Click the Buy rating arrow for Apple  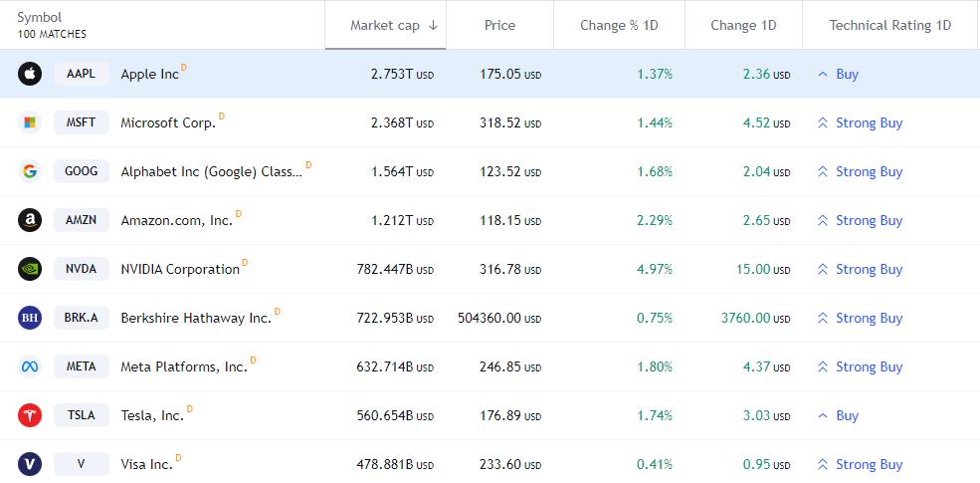tap(823, 74)
